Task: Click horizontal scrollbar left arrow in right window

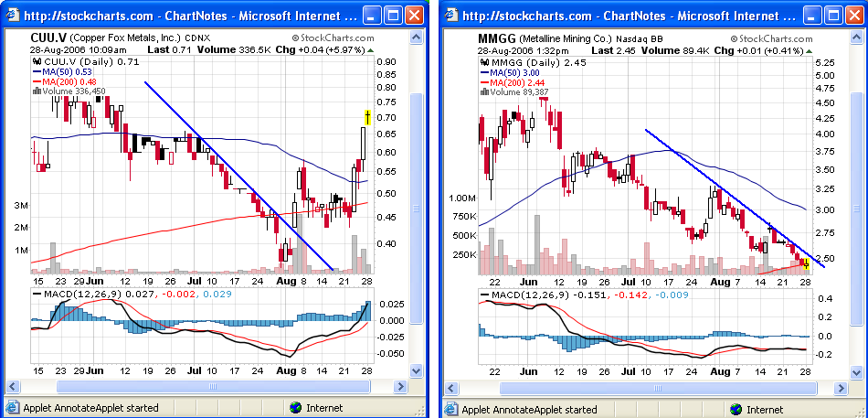Action: pos(451,388)
